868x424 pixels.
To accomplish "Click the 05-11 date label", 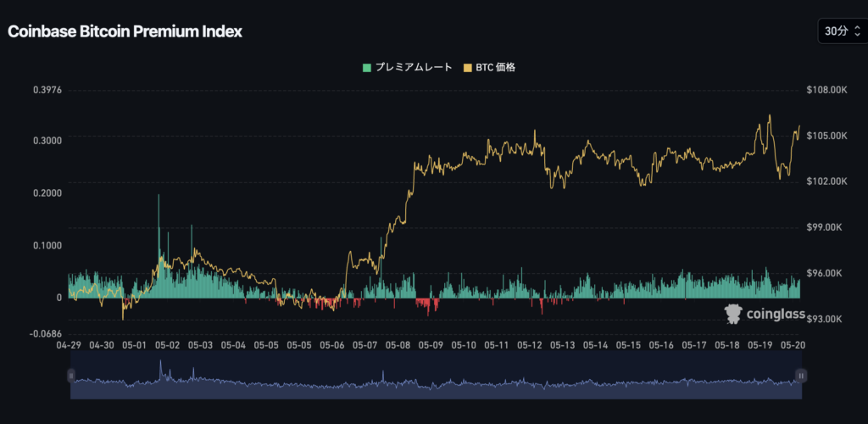I will tap(497, 345).
